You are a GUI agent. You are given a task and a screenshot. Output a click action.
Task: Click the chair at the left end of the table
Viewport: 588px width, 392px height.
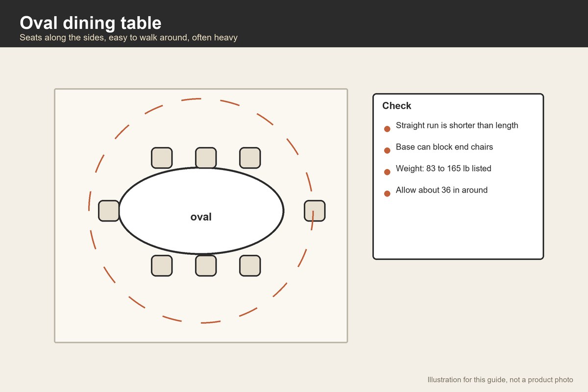pyautogui.click(x=109, y=211)
